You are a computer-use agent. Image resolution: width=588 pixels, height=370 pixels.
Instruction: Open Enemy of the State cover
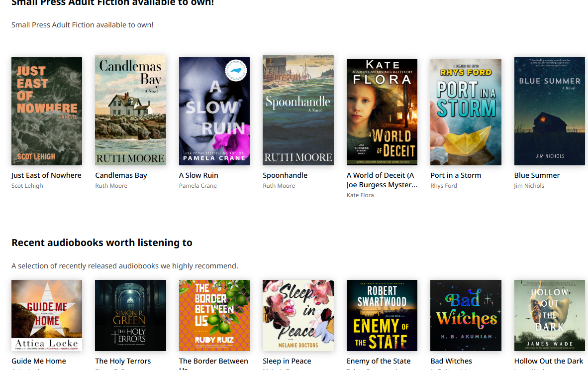pyautogui.click(x=382, y=315)
